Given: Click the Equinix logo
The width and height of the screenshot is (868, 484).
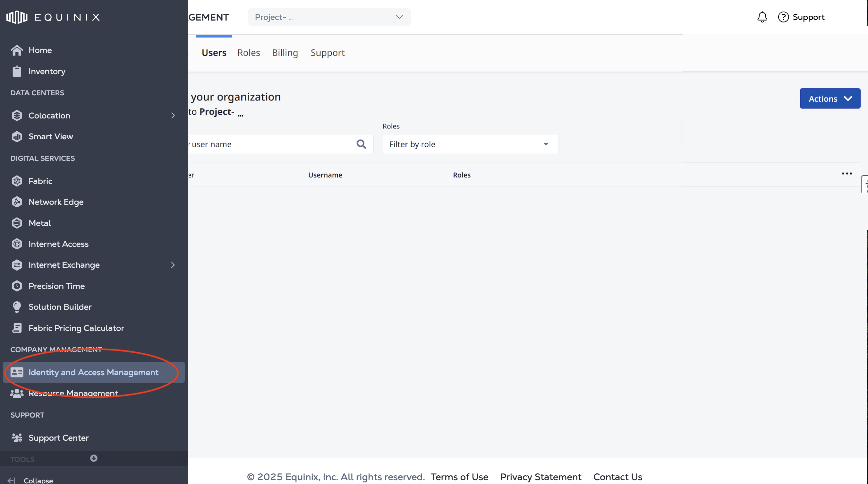Looking at the screenshot, I should [x=53, y=17].
